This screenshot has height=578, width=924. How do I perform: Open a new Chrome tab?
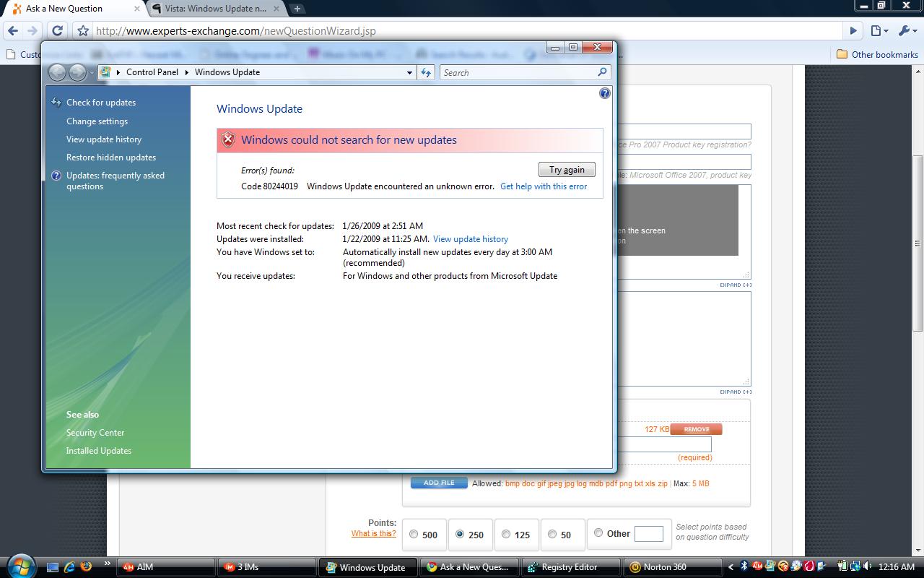click(297, 9)
